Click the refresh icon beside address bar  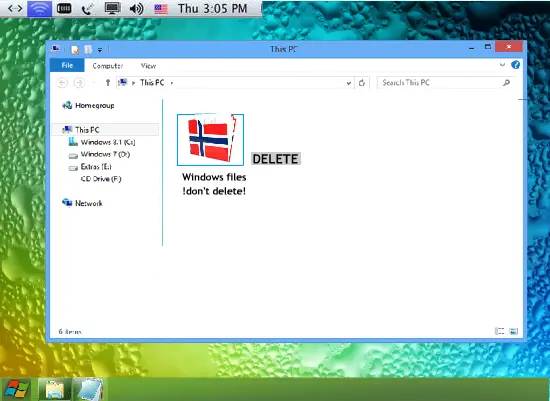pyautogui.click(x=362, y=83)
